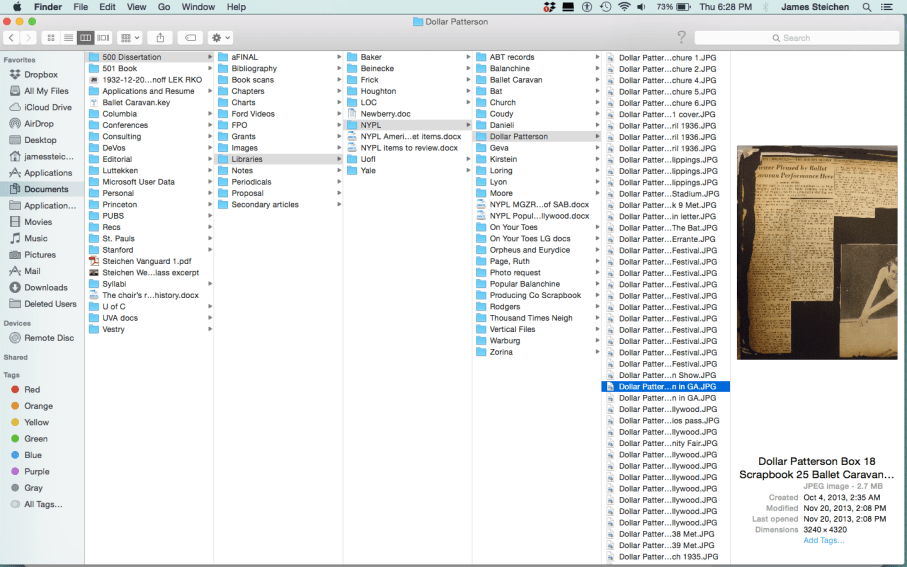
Task: Open Dropbox from the Favorites sidebar
Action: coord(40,74)
